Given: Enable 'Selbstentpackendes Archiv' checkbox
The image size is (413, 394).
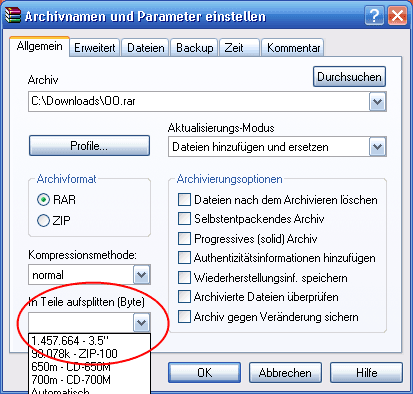Looking at the screenshot, I should (184, 219).
